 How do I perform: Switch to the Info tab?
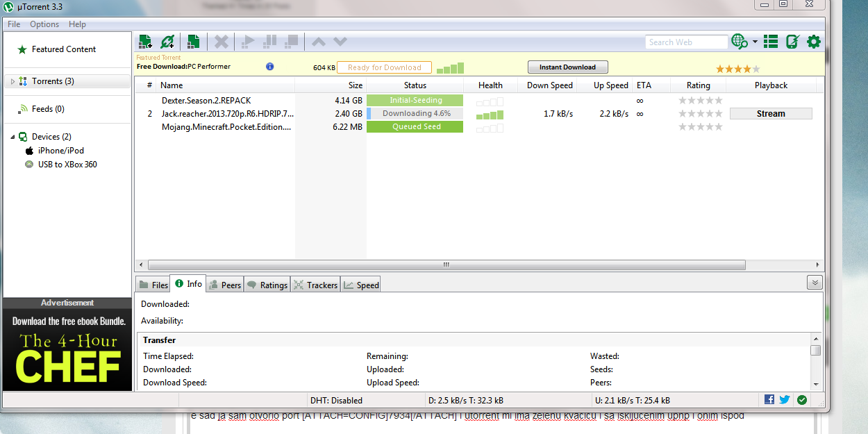coord(188,284)
